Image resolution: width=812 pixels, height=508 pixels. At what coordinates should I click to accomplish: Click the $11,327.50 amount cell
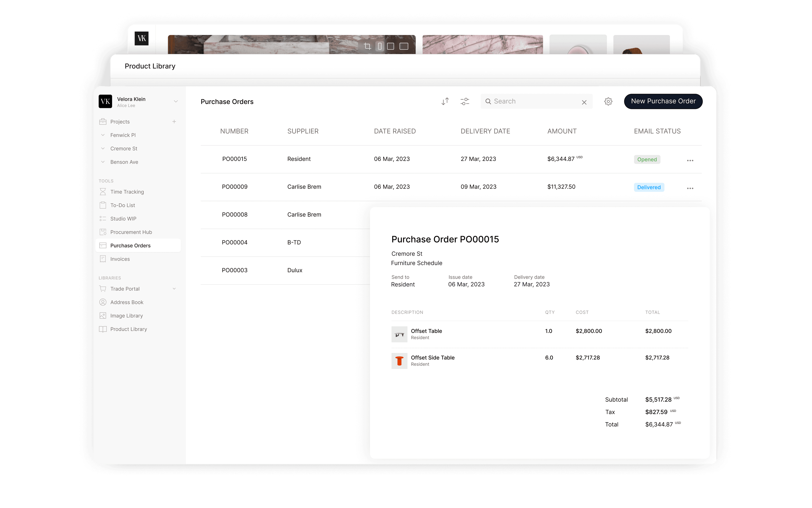561,187
